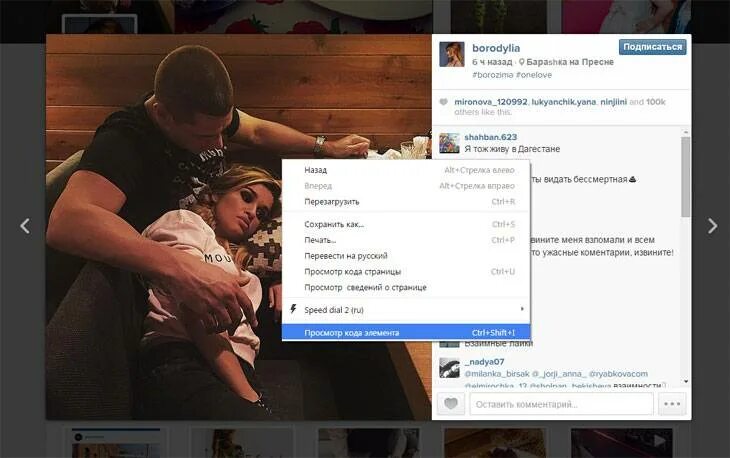Open @ryabkovacom mention link

click(x=618, y=374)
